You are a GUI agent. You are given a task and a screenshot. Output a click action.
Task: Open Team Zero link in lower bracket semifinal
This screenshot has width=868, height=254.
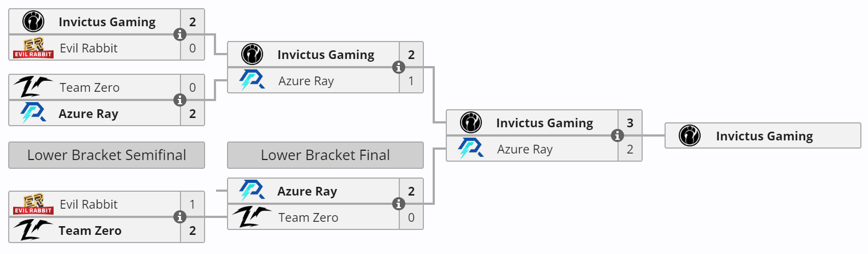[90, 231]
